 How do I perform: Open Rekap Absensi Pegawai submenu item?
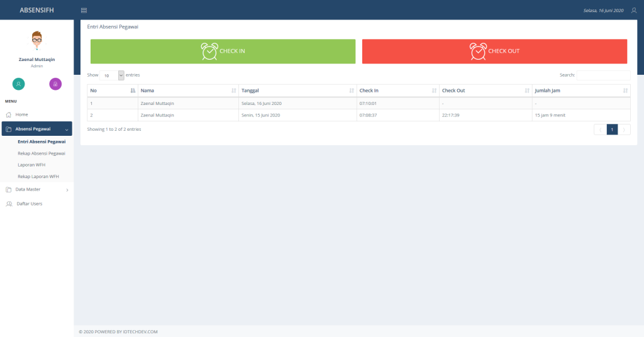(42, 153)
